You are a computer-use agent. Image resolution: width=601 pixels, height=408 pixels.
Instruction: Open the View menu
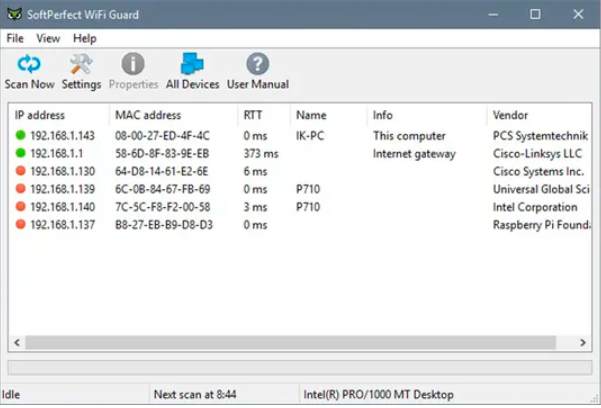[48, 38]
